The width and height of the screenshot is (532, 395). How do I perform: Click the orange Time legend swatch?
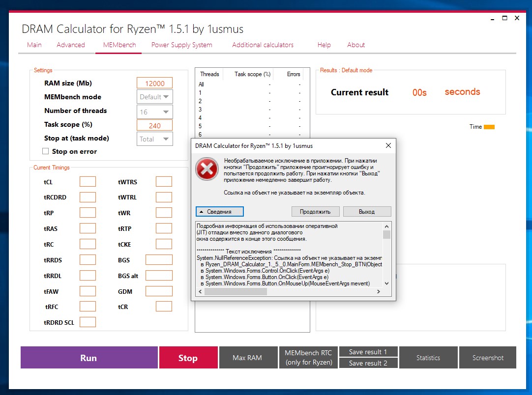(x=489, y=127)
